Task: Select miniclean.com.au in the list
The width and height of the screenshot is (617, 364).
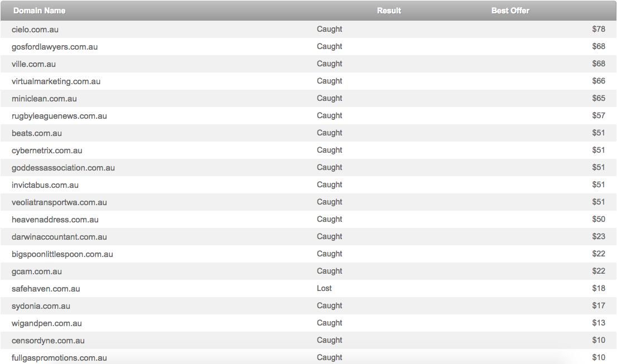Action: [x=44, y=99]
